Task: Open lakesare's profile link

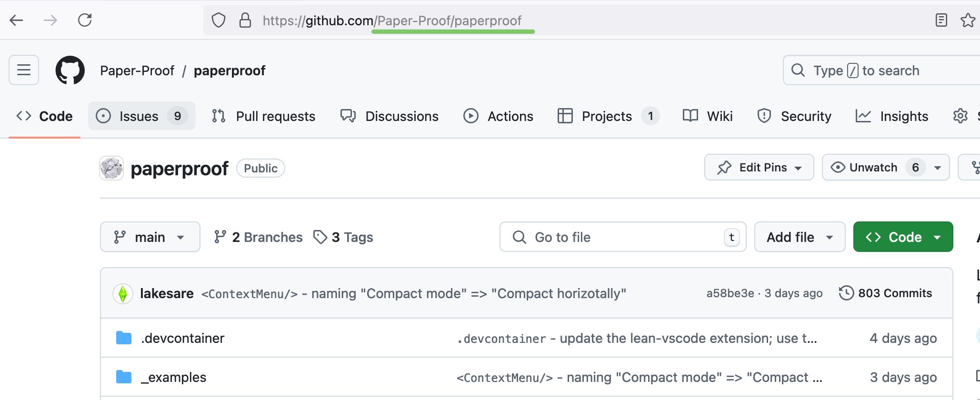Action: [167, 293]
